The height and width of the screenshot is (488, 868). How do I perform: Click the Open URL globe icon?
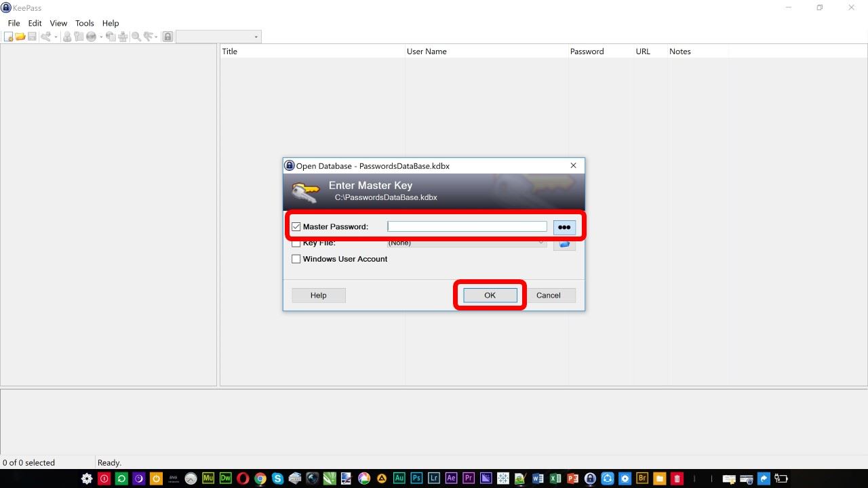pos(91,37)
